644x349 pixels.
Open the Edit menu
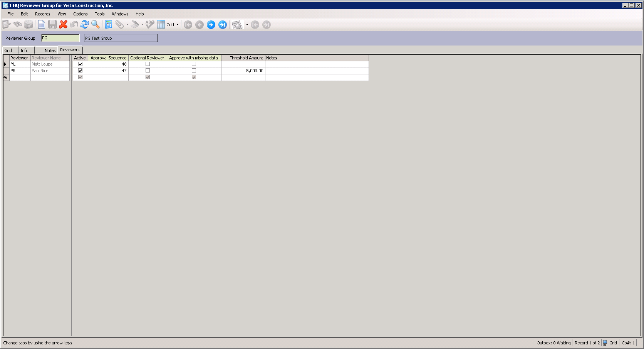point(24,14)
